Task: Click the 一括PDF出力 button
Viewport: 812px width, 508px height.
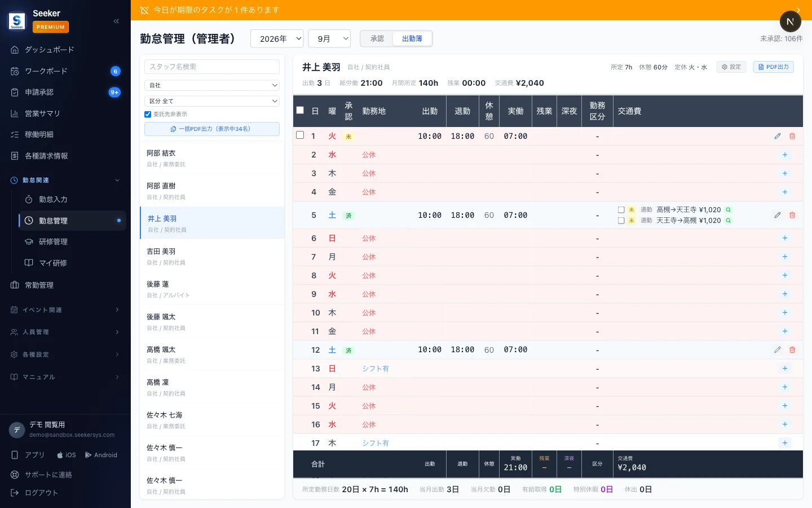Action: (212, 129)
